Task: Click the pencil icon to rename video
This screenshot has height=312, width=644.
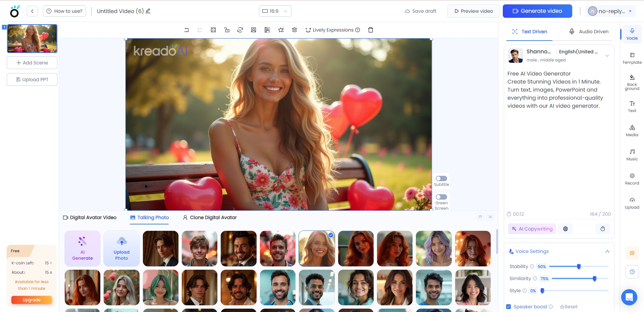Action: pos(148,11)
